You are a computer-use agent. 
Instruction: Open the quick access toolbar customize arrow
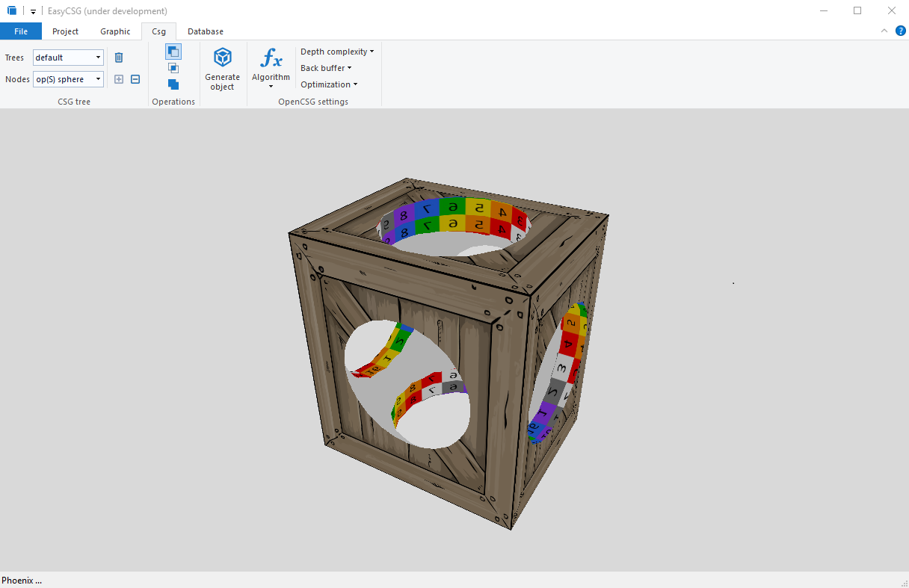pyautogui.click(x=33, y=12)
